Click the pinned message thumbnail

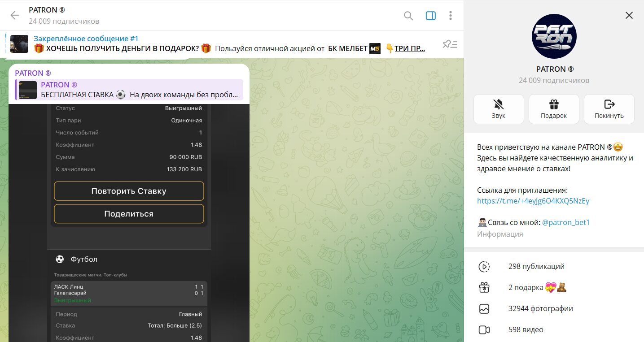click(x=19, y=44)
